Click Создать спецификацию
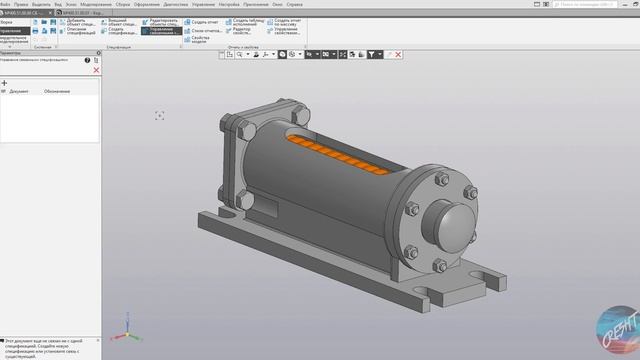This screenshot has width=640, height=360. tap(119, 31)
